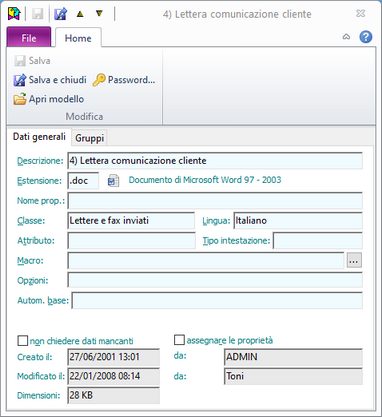
Task: Click the Salva button in ribbon
Action: click(x=32, y=61)
